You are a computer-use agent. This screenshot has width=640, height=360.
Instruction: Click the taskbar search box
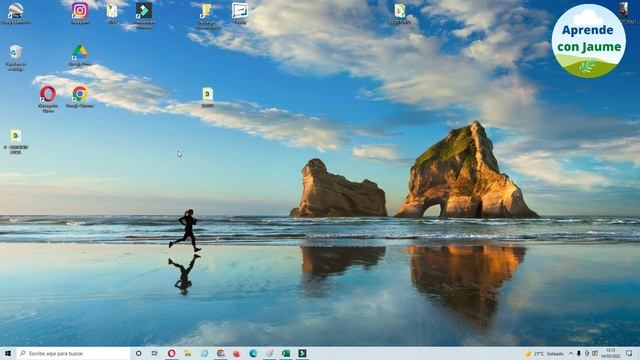coord(73,353)
